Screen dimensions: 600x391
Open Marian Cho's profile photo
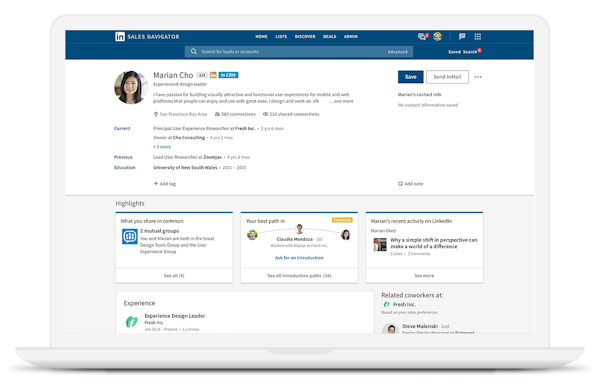coord(131,87)
